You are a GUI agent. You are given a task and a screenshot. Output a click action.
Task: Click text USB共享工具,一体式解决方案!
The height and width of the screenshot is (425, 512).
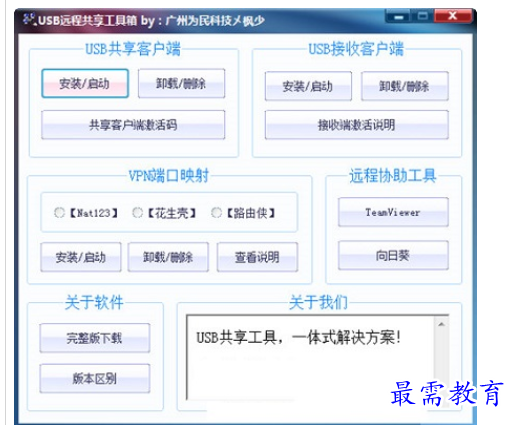pyautogui.click(x=299, y=337)
